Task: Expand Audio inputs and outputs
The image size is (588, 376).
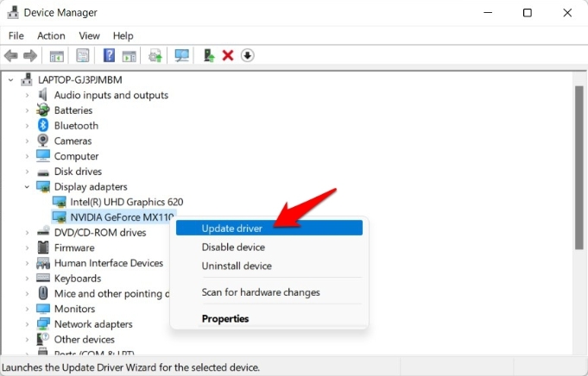Action: (x=27, y=95)
